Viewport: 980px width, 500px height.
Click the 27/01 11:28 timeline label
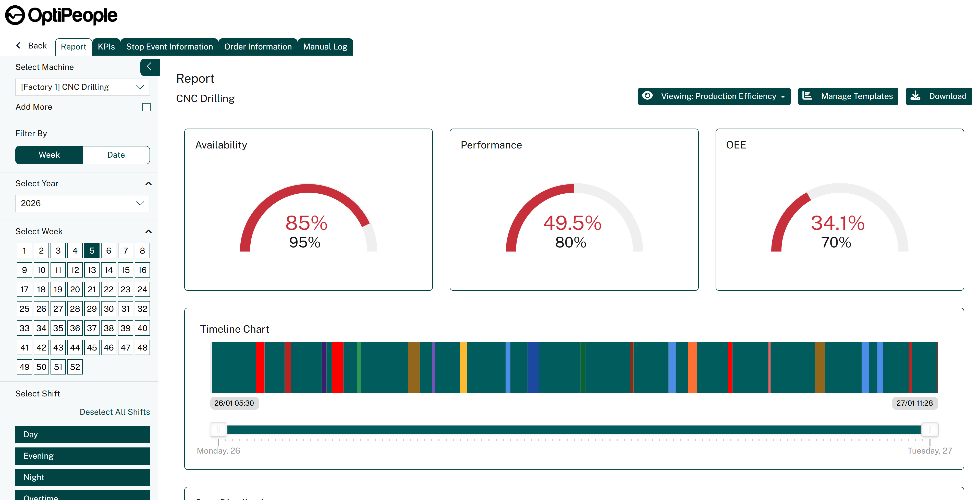coord(915,403)
